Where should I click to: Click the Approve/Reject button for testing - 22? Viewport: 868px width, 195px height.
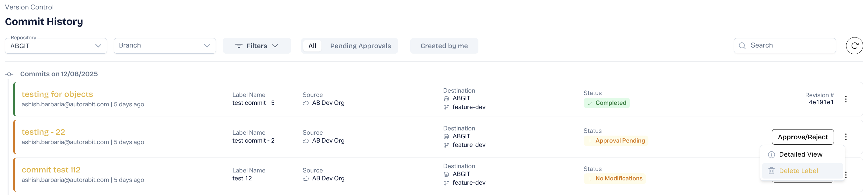point(802,137)
